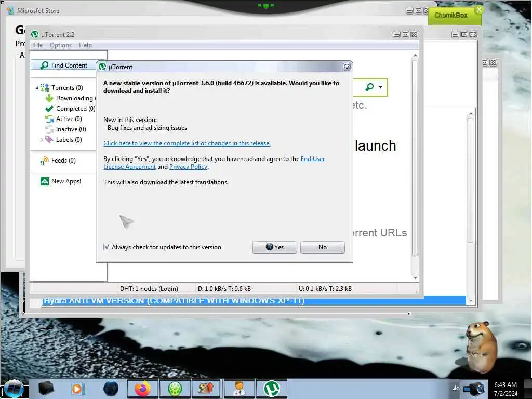
Task: Click µTorrent main pane scrollbar up arrow
Action: point(415,55)
